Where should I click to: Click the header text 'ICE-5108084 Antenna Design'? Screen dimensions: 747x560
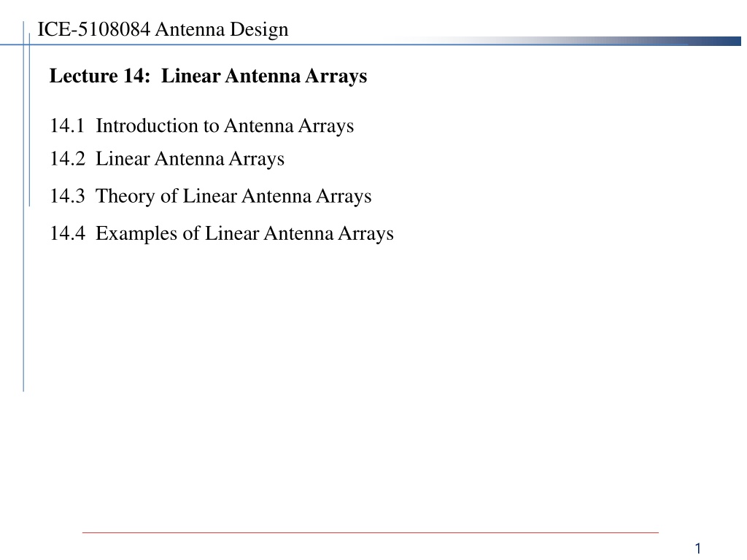(x=163, y=29)
